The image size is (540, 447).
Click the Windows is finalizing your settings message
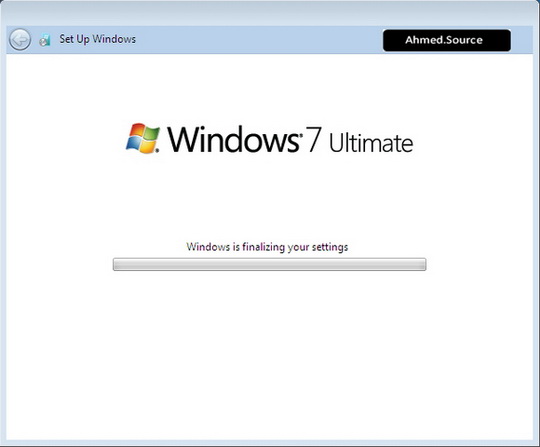[267, 247]
